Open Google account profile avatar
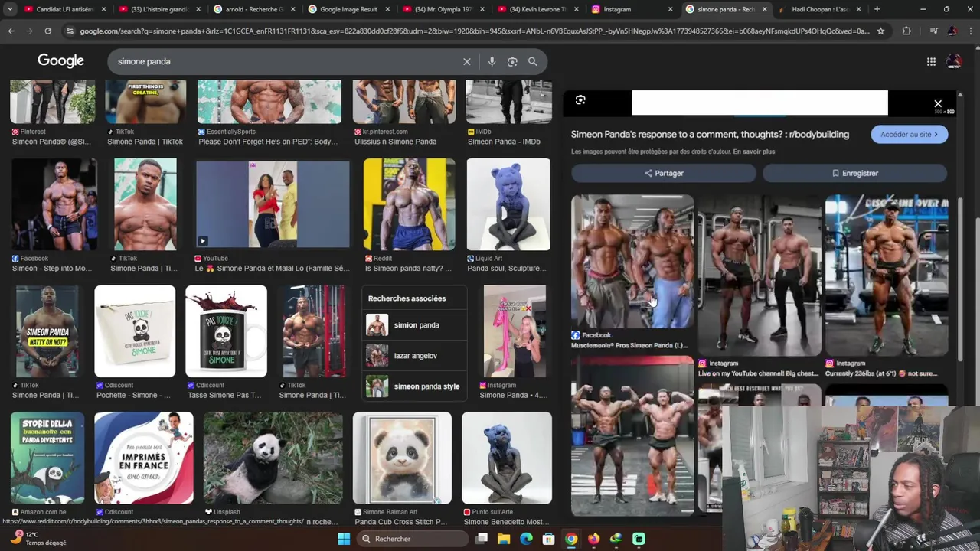This screenshot has height=551, width=980. click(x=954, y=61)
